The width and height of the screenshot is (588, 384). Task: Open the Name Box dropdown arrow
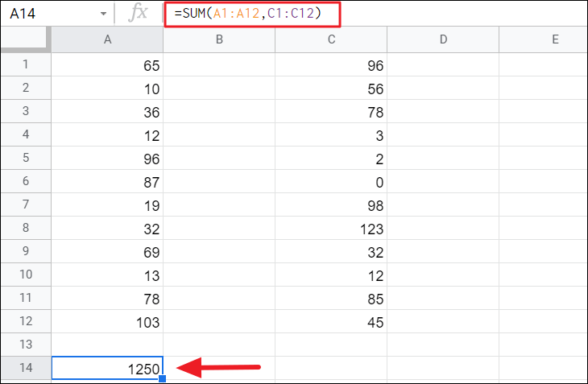(103, 15)
